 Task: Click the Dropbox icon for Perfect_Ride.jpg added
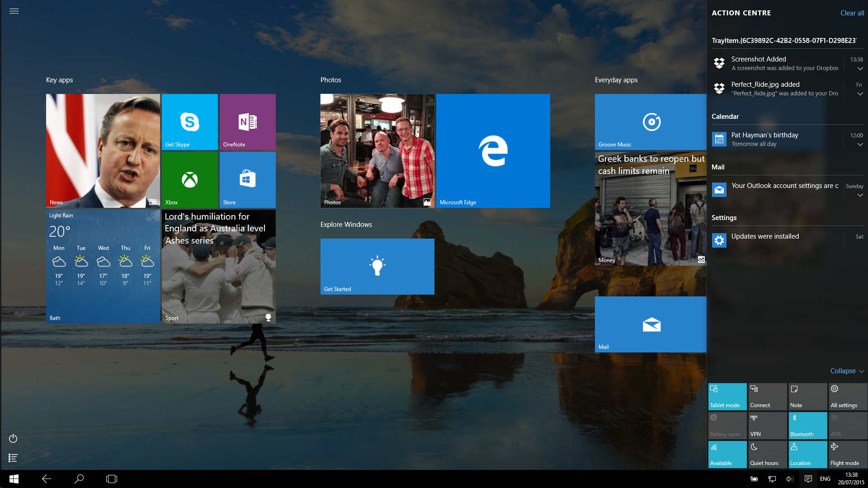(719, 89)
